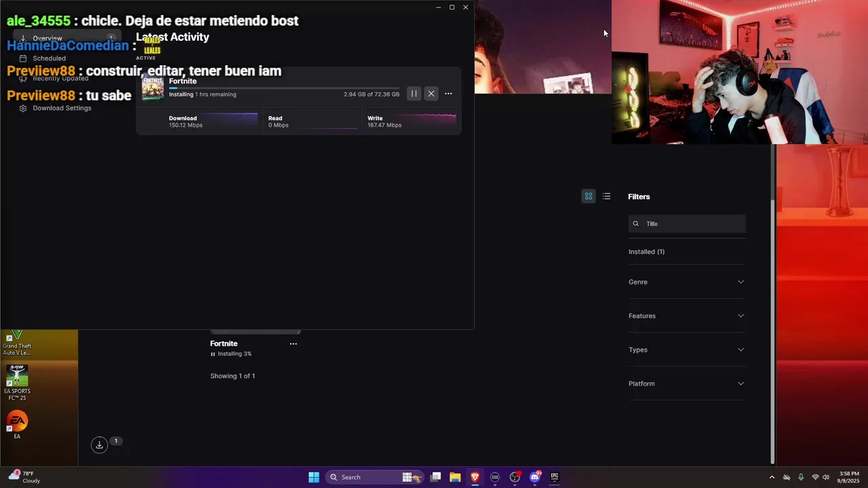Screen dimensions: 868x488
Task: Open Grand Theft Auto V desktop shortcut
Action: (17, 344)
